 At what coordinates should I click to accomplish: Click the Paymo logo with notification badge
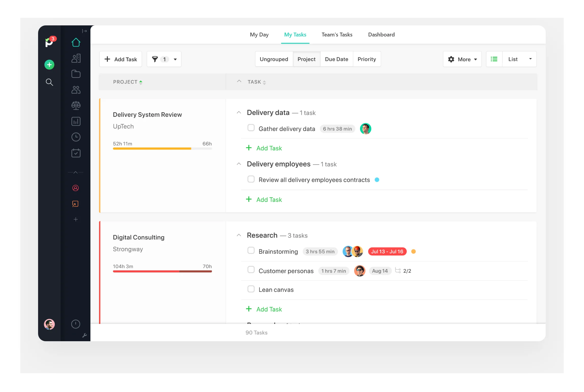tap(50, 42)
